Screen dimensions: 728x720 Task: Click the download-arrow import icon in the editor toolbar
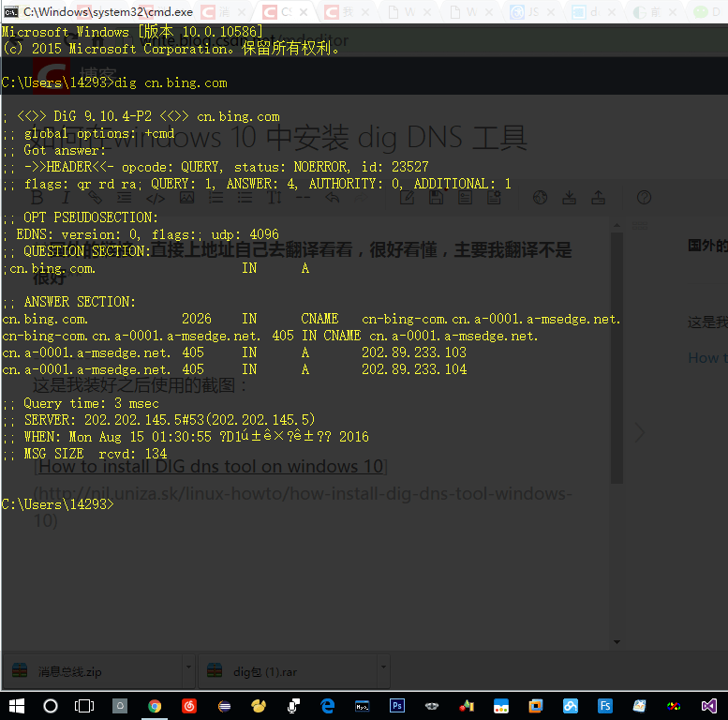(570, 198)
